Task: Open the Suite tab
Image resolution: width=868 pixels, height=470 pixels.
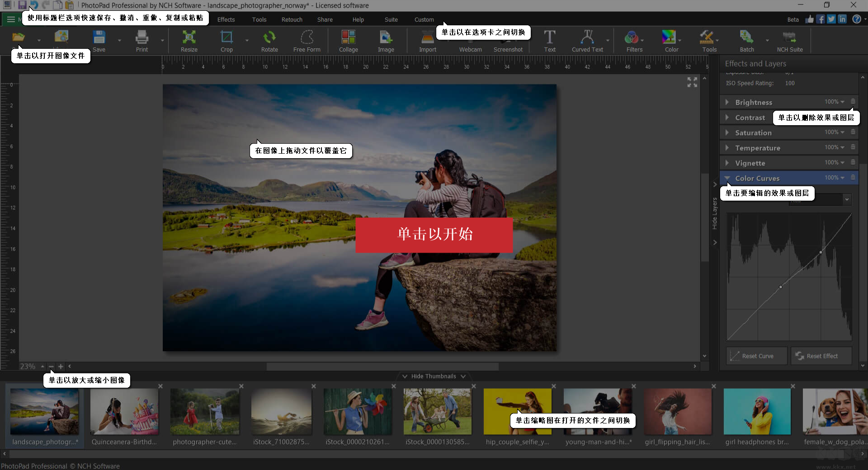Action: coord(391,19)
